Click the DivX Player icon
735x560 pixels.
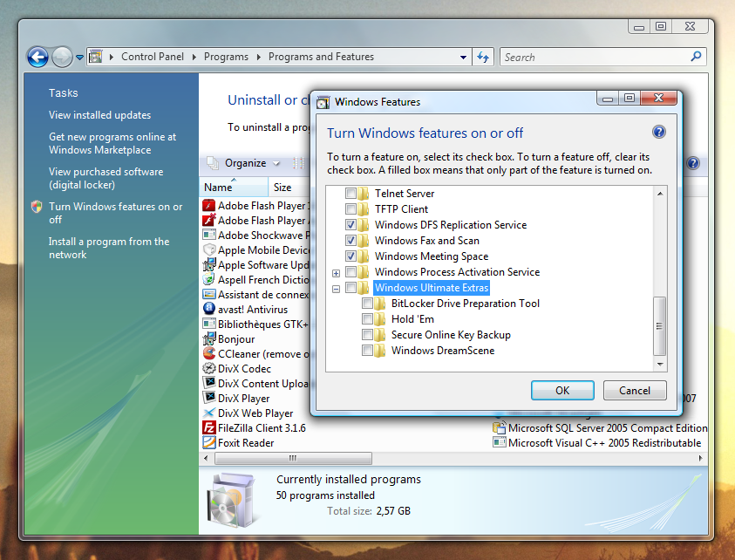click(x=209, y=398)
